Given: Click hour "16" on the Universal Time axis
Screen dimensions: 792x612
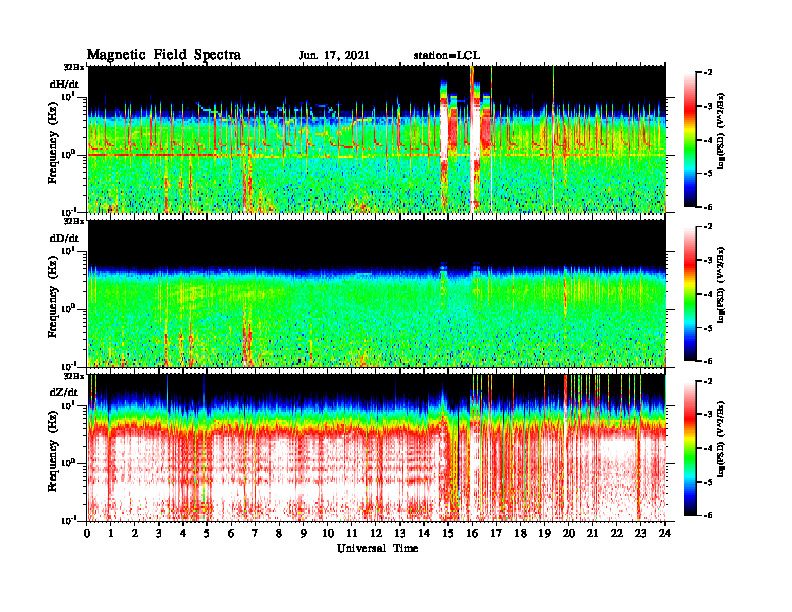Looking at the screenshot, I should [x=472, y=534].
